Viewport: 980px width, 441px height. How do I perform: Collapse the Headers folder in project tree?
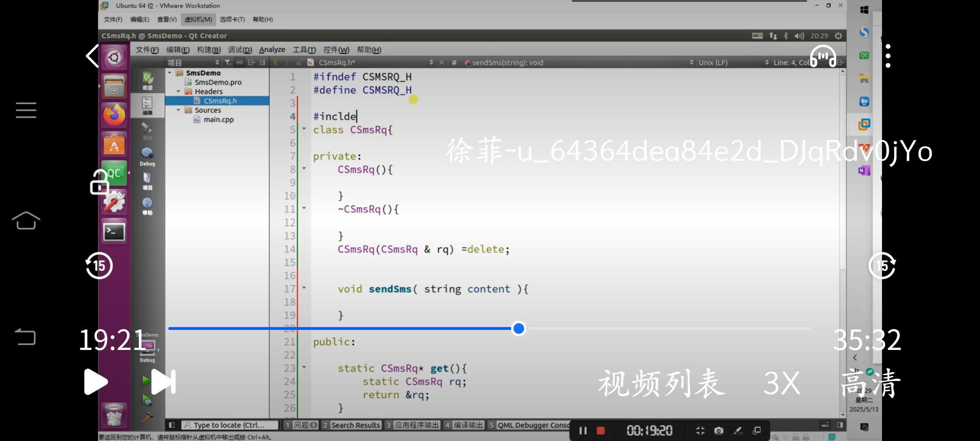178,91
